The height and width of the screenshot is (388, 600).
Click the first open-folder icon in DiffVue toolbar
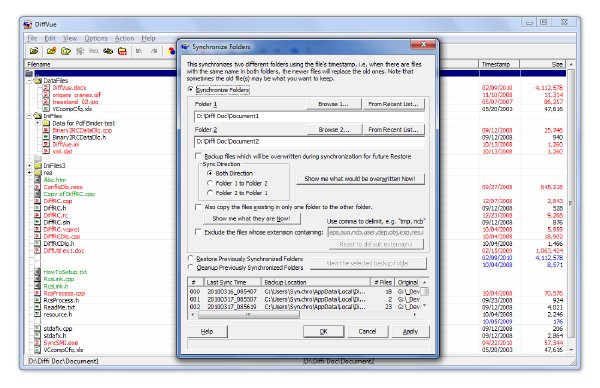coord(34,51)
